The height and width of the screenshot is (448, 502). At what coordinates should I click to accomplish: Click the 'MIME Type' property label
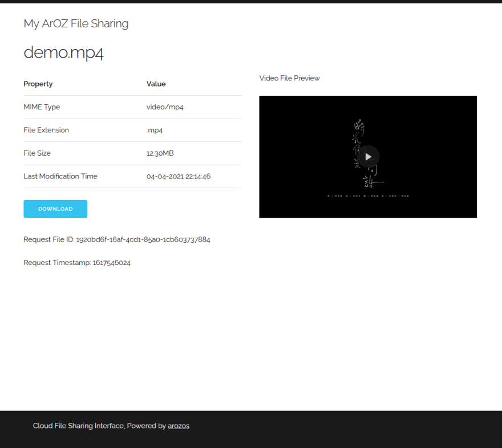point(42,107)
